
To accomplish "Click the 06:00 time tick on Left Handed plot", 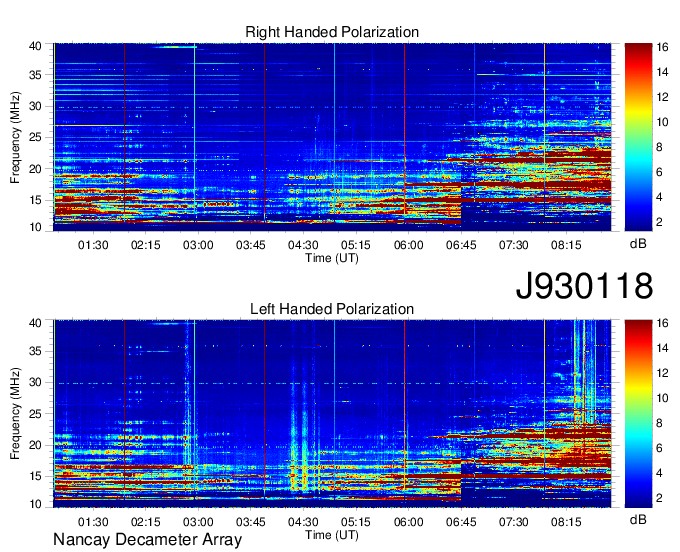I will click(x=409, y=522).
